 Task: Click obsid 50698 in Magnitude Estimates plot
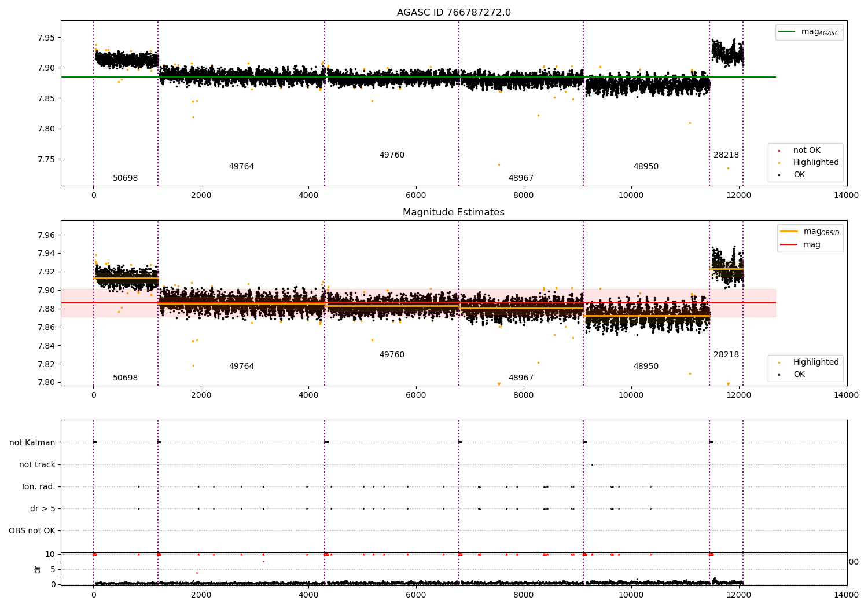[125, 378]
